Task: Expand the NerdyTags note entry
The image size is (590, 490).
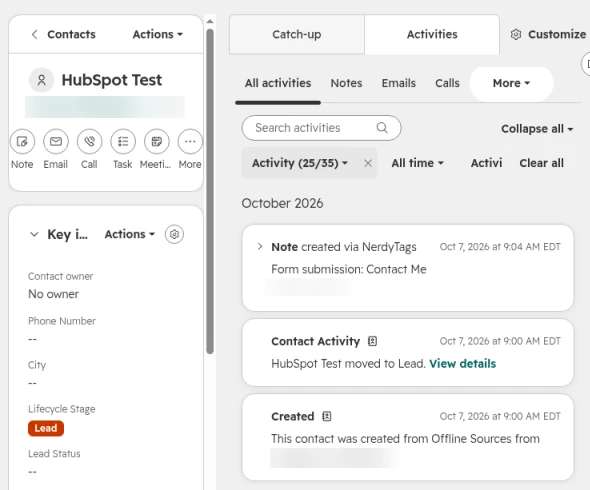Action: click(260, 247)
